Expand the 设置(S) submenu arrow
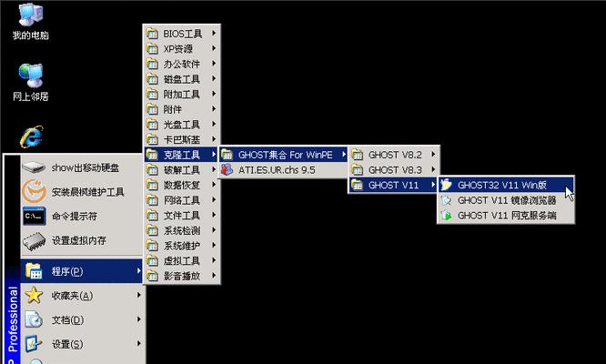The width and height of the screenshot is (606, 364). 138,343
